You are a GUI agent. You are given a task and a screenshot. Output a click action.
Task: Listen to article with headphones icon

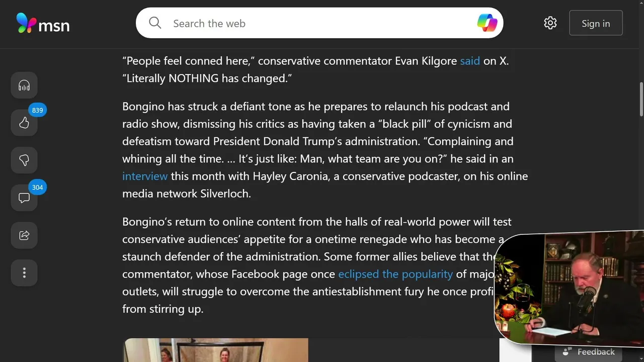(x=24, y=85)
